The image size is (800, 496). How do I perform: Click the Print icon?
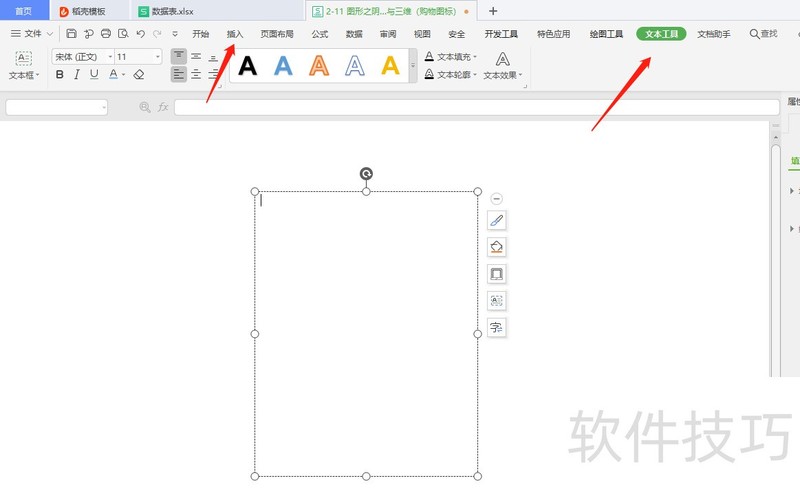pyautogui.click(x=106, y=34)
